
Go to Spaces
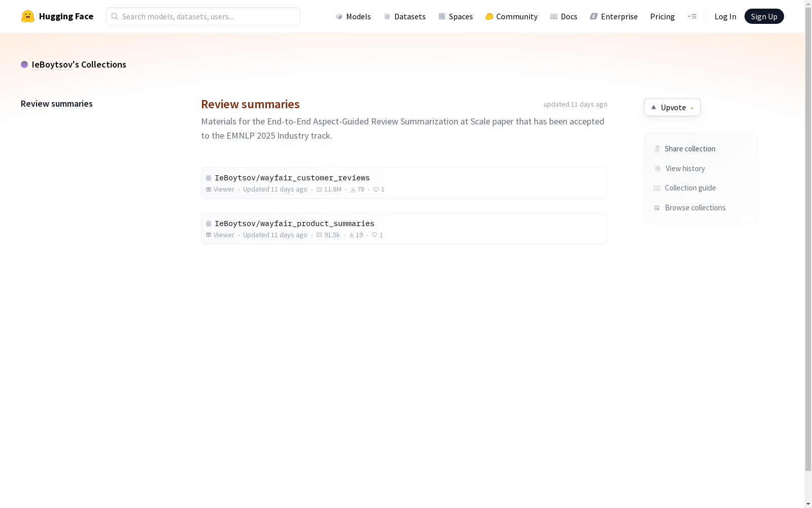tap(456, 16)
